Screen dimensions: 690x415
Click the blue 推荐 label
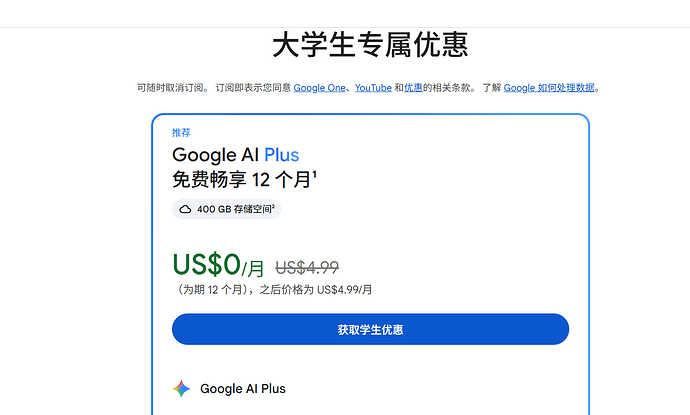181,132
